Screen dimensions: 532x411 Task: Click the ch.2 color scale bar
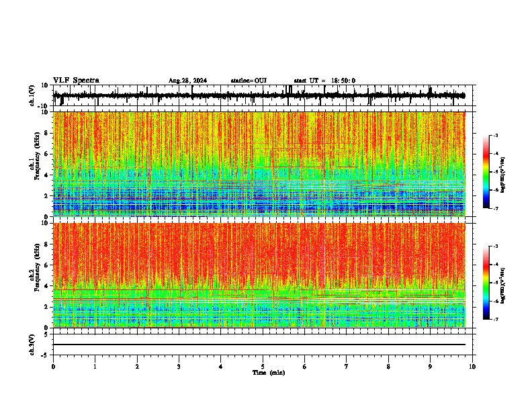point(486,283)
